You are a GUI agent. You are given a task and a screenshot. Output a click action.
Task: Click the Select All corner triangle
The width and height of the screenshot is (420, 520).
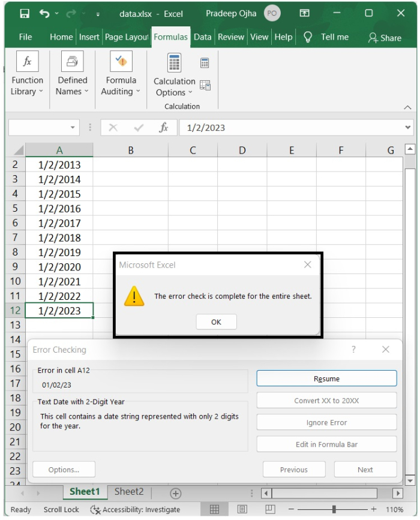(x=18, y=150)
